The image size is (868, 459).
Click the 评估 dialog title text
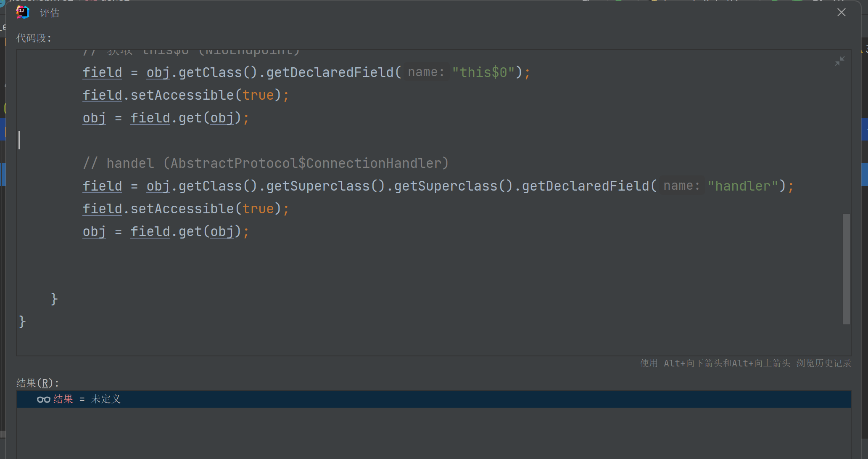(x=50, y=13)
